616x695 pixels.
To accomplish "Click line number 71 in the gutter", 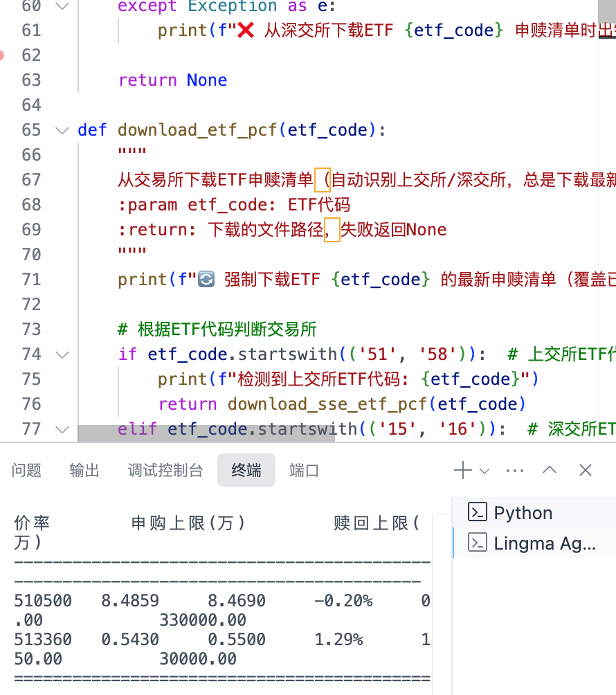I will point(32,280).
